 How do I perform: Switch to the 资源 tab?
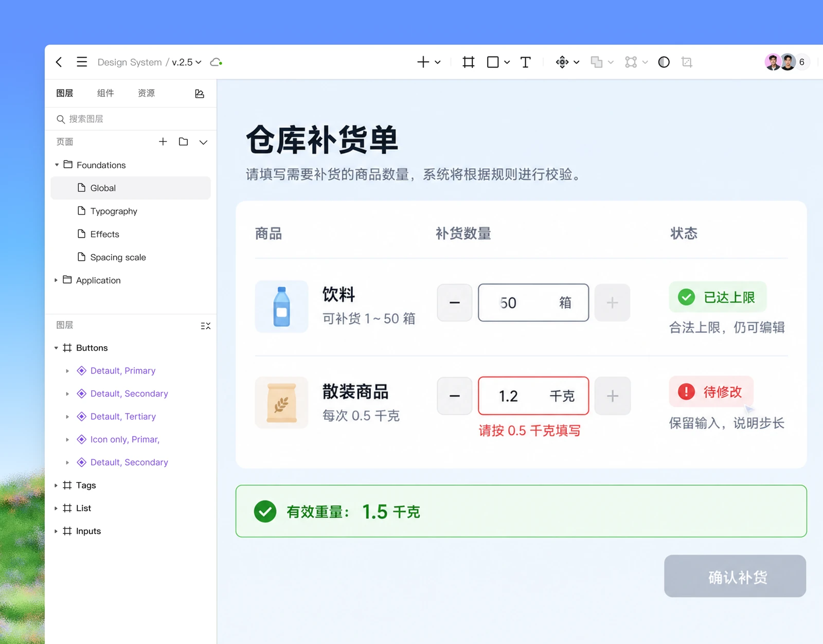pyautogui.click(x=147, y=93)
